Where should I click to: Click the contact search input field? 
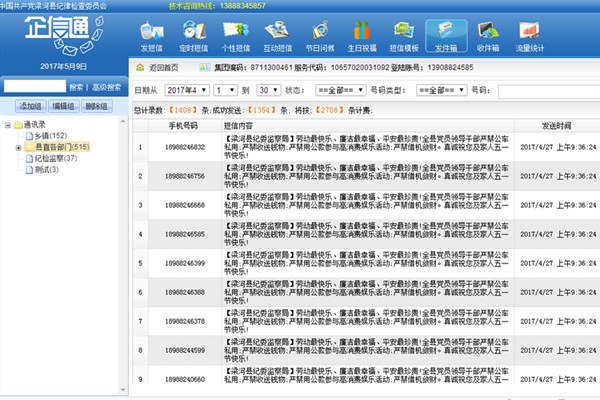(33, 87)
